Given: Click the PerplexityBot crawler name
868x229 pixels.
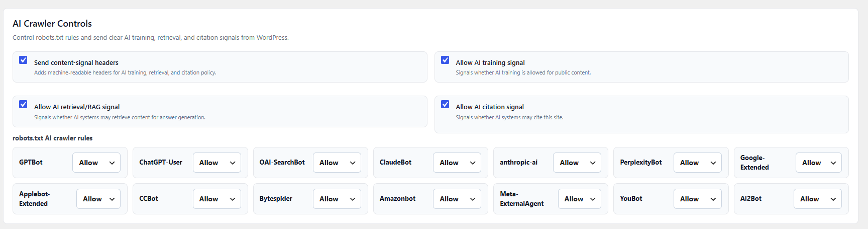Looking at the screenshot, I should coord(641,162).
